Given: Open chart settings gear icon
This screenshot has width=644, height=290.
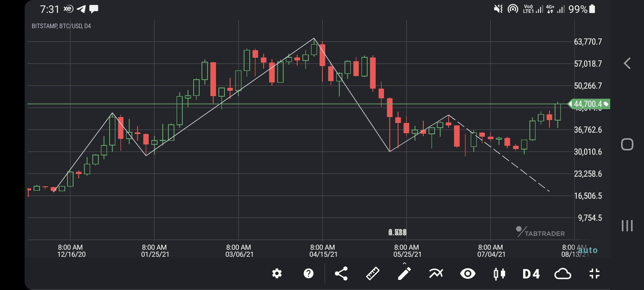Looking at the screenshot, I should pos(277,274).
